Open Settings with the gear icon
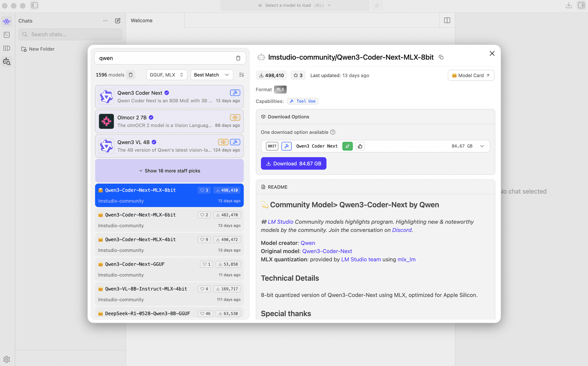This screenshot has width=588, height=366. (x=7, y=359)
